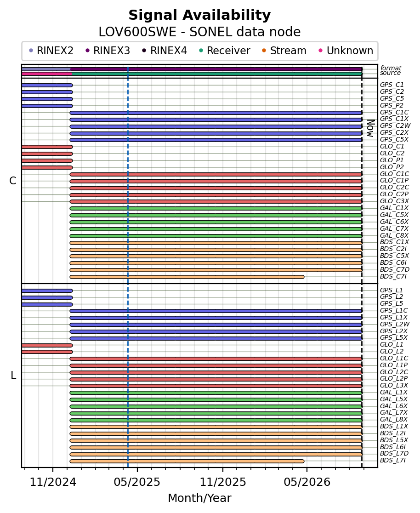Click the Unknown legend entry
Image resolution: width=420 pixels, height=513 pixels.
(x=346, y=51)
